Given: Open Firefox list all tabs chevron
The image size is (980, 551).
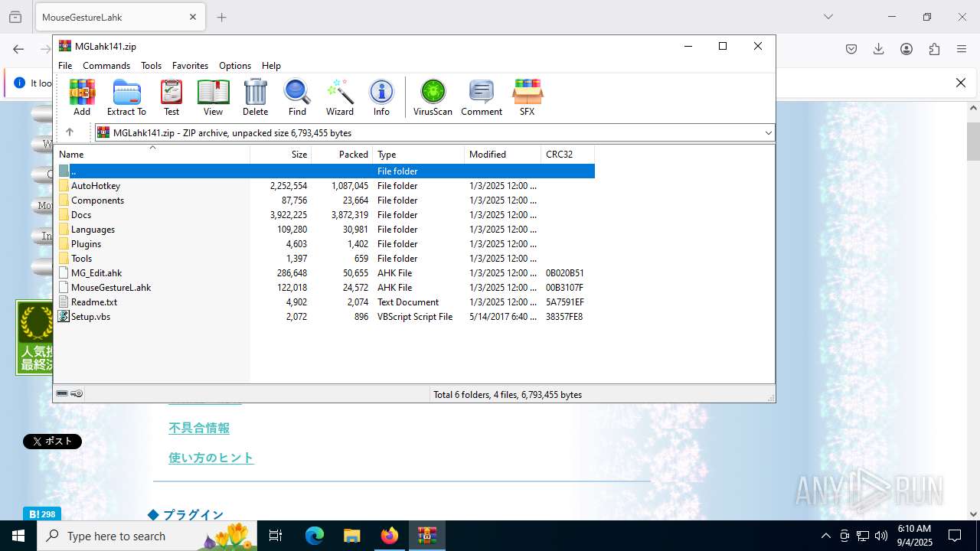Looking at the screenshot, I should coord(828,17).
